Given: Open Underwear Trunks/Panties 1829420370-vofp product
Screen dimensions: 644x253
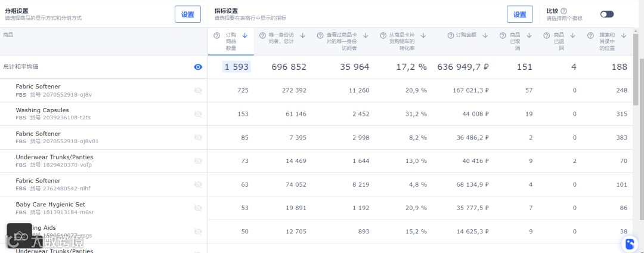Looking at the screenshot, I should [54, 157].
